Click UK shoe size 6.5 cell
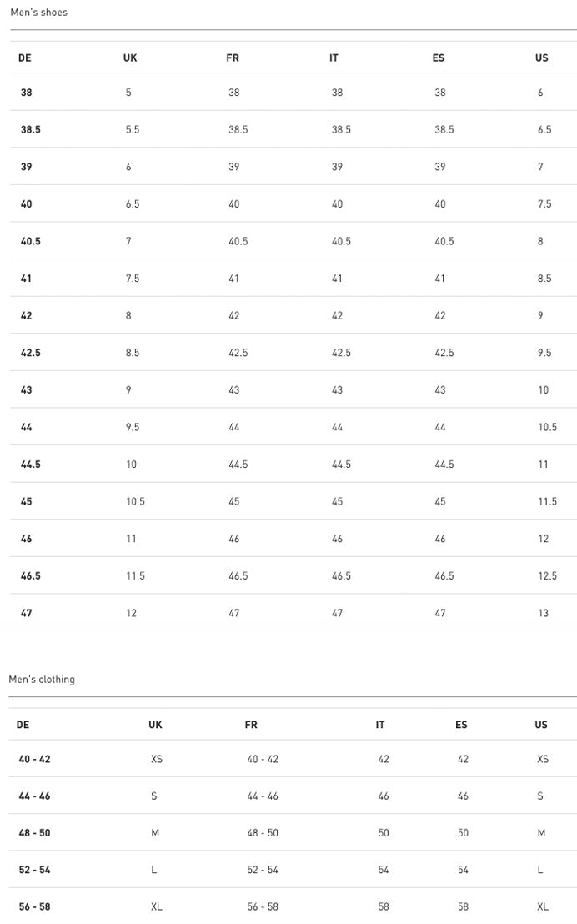 coord(133,203)
